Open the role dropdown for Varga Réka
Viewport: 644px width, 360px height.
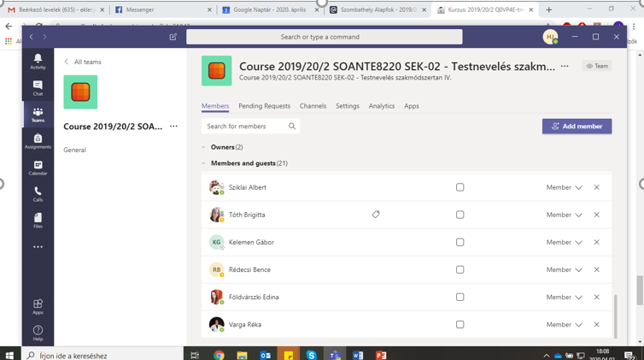(x=565, y=325)
